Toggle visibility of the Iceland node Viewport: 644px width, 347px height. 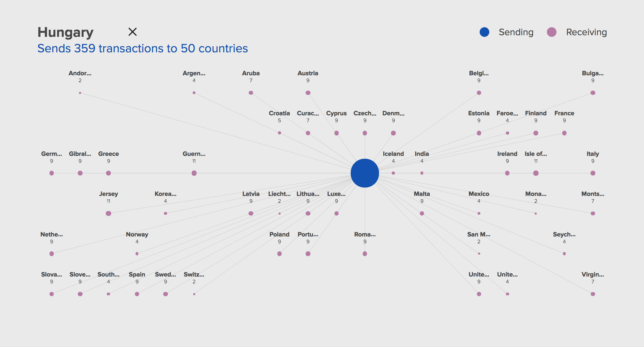pyautogui.click(x=393, y=173)
